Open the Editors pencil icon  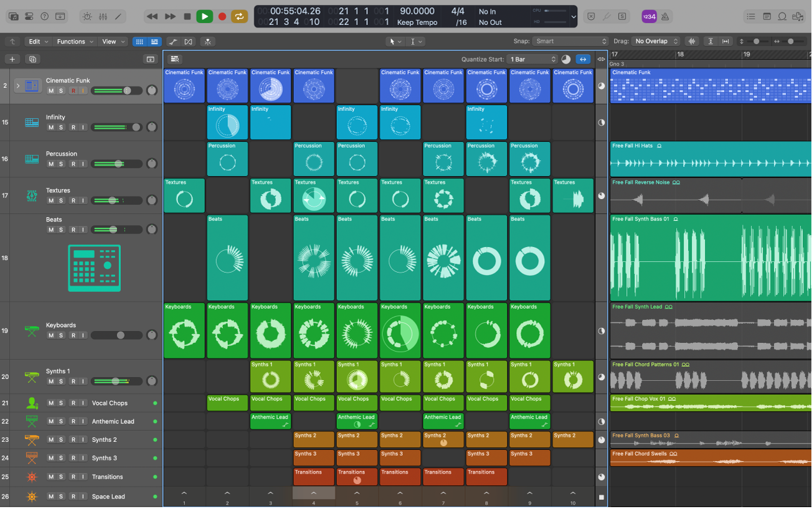click(x=118, y=17)
